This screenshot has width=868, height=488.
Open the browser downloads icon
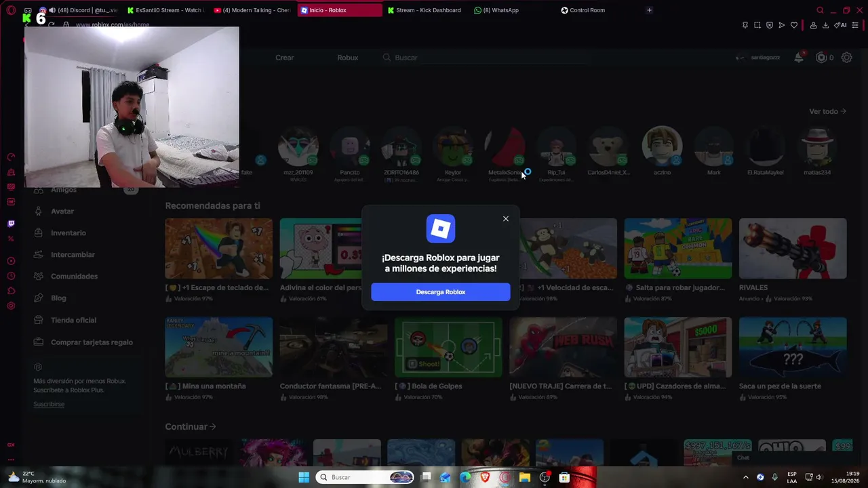coord(825,25)
